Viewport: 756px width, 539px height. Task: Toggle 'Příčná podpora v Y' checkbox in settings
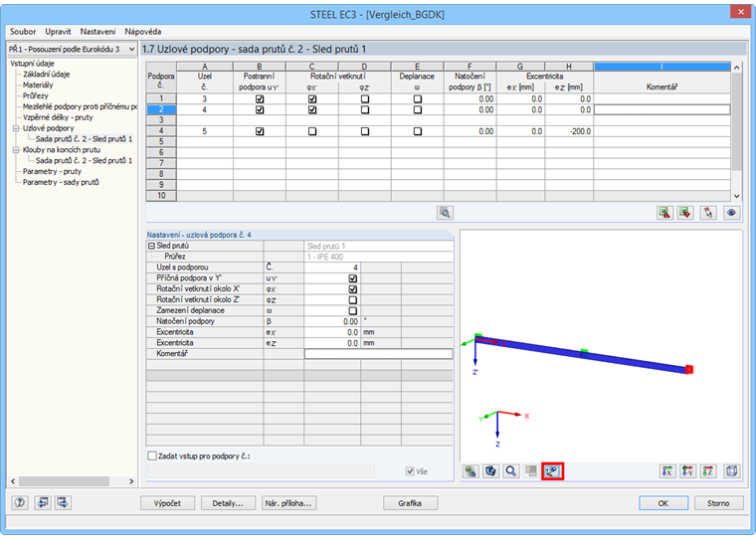pos(352,278)
